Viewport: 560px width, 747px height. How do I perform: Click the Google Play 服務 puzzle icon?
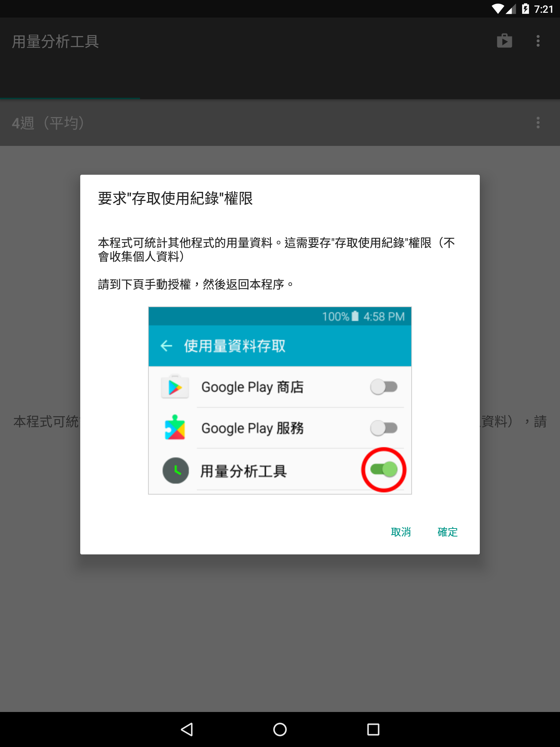click(175, 427)
